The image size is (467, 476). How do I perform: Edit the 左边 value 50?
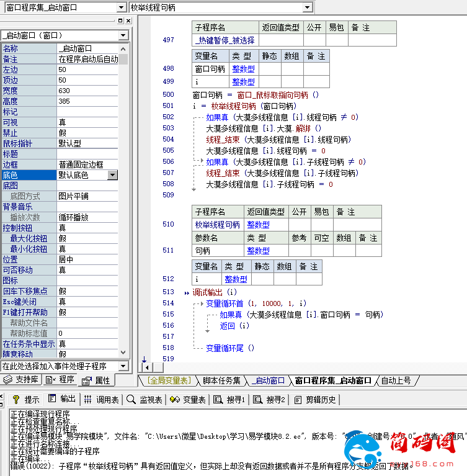(x=87, y=70)
